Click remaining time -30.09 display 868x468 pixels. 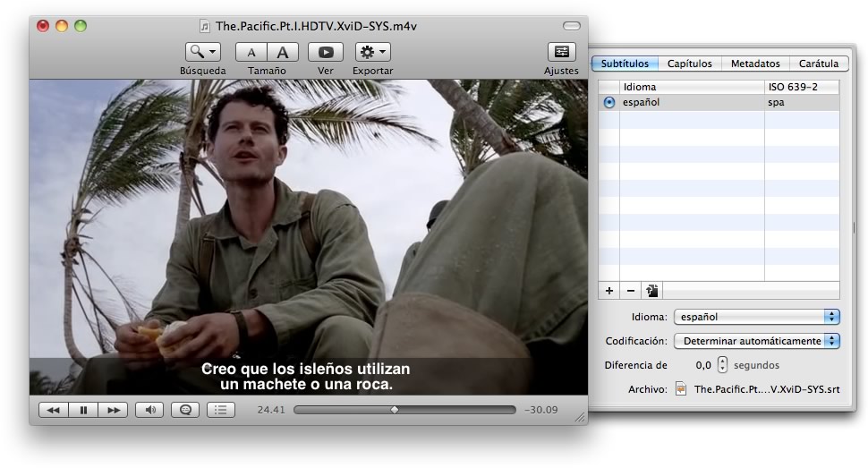(x=540, y=410)
